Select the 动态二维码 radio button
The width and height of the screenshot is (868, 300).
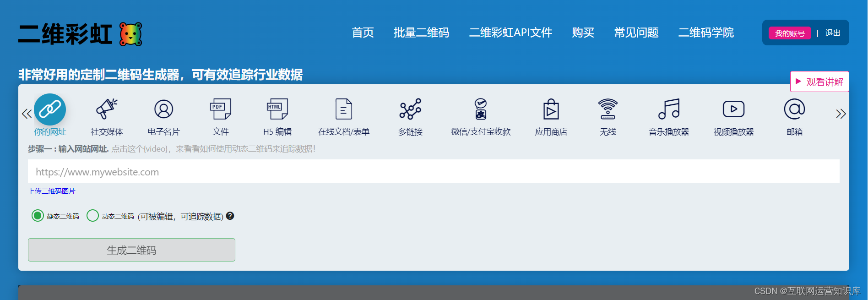click(92, 215)
